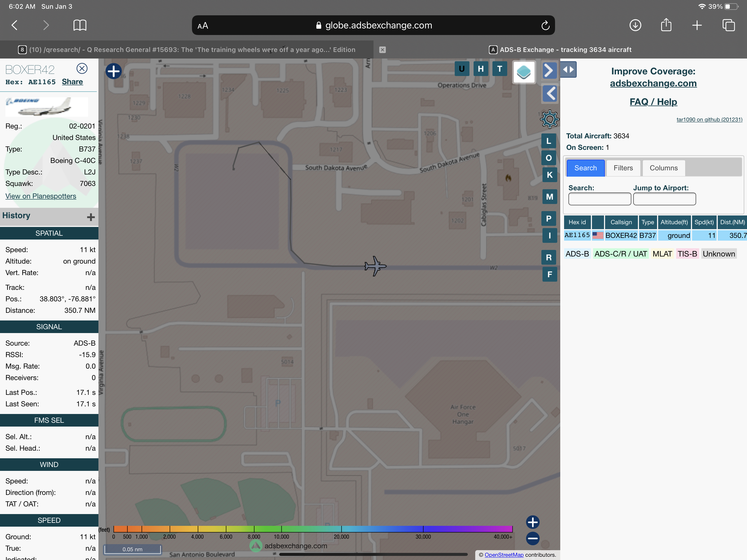
Task: Switch to Q Research General tab
Action: 187,50
